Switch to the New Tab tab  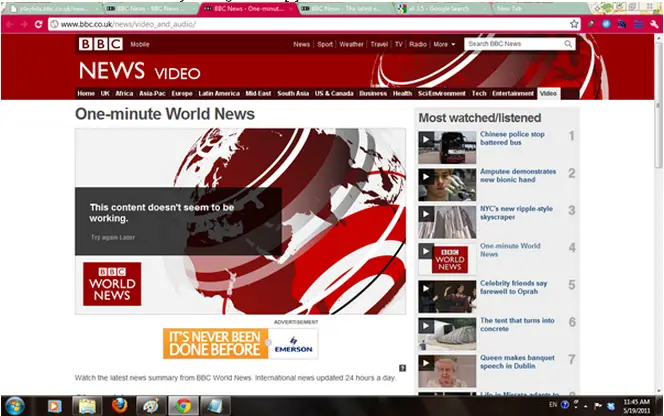click(540, 8)
